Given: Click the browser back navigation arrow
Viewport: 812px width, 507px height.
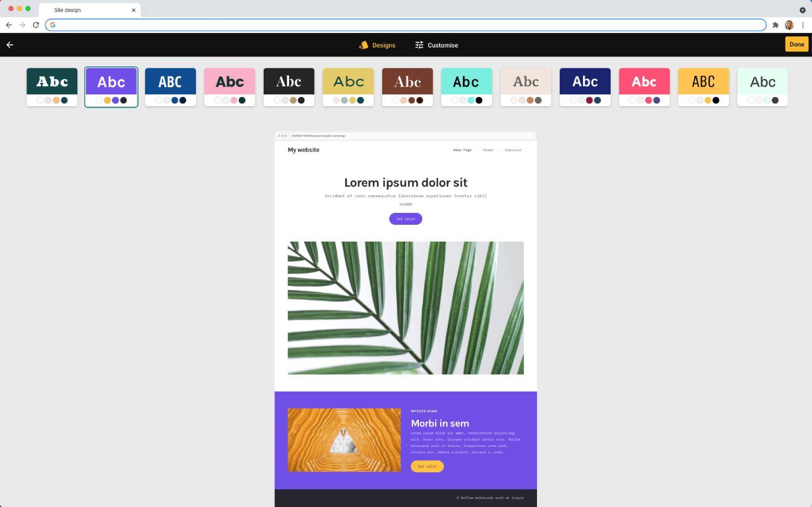Looking at the screenshot, I should [9, 25].
